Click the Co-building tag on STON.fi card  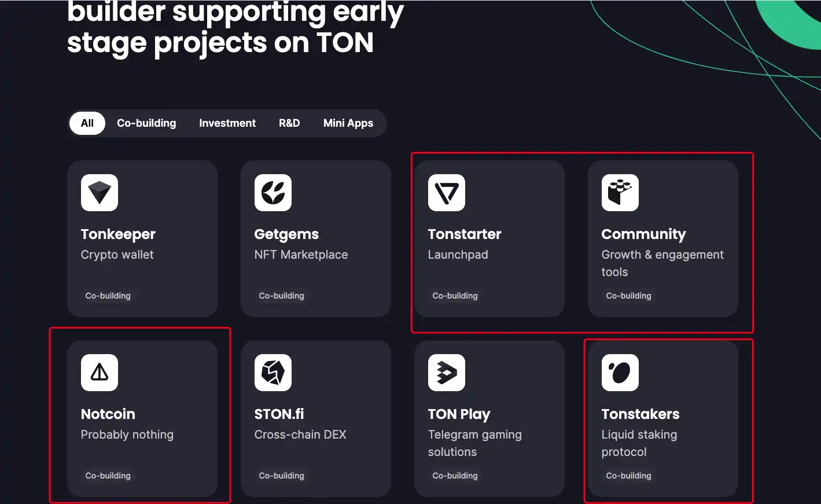282,476
